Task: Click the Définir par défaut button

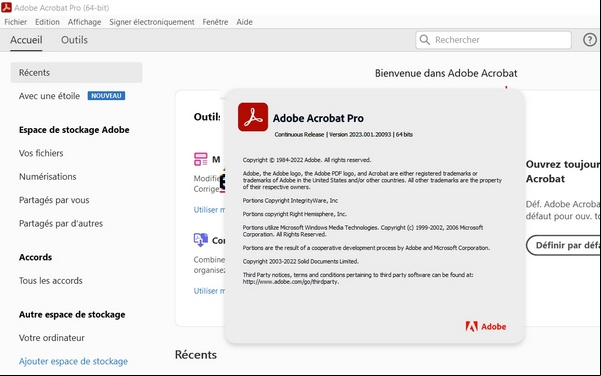Action: point(563,245)
